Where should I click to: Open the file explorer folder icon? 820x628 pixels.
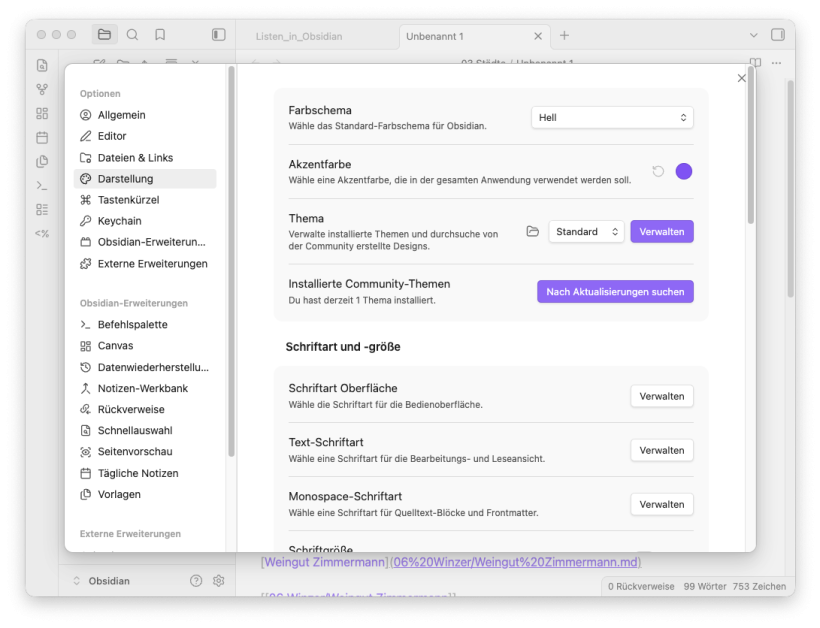point(104,35)
